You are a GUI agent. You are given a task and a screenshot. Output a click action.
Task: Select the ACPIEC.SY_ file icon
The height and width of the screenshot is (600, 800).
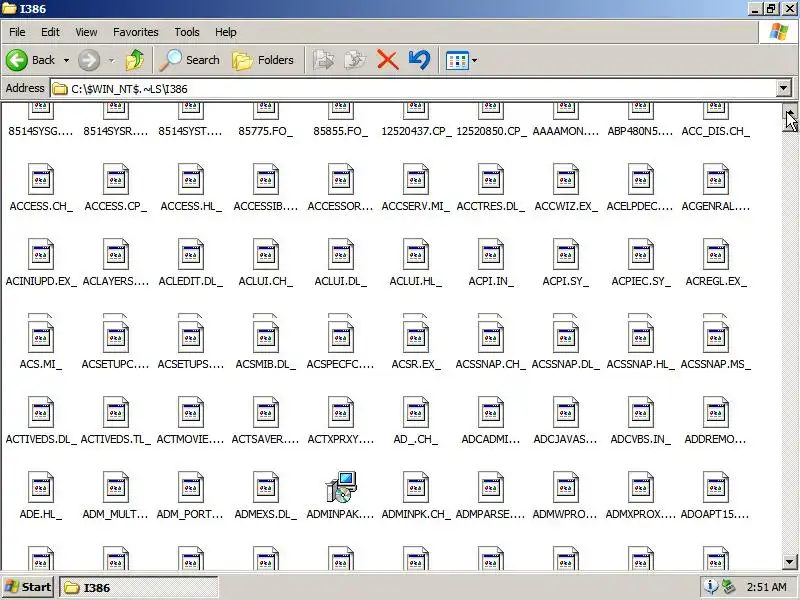[x=641, y=254]
